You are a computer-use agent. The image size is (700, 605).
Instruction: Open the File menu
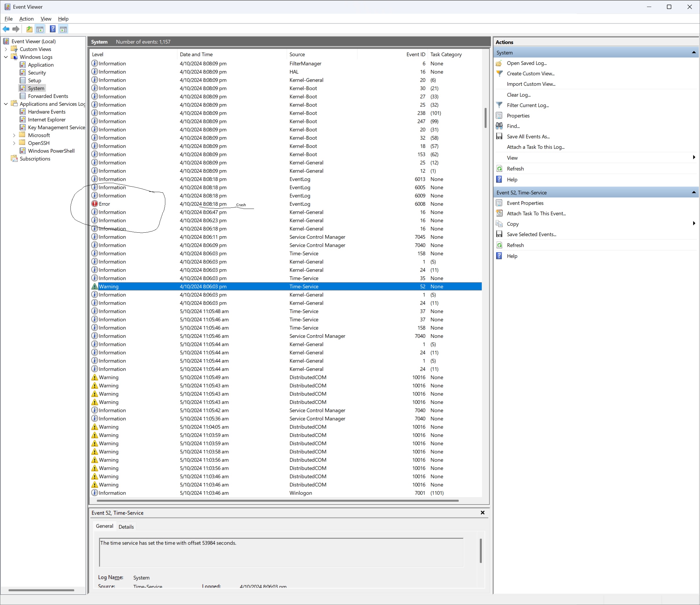(x=8, y=19)
